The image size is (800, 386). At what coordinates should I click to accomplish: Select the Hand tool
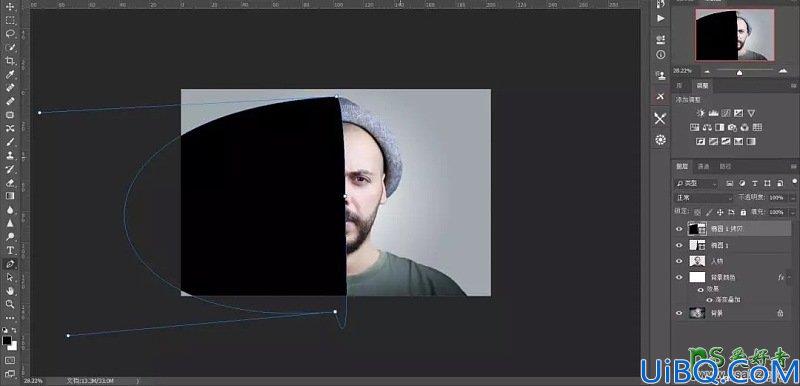[10, 291]
